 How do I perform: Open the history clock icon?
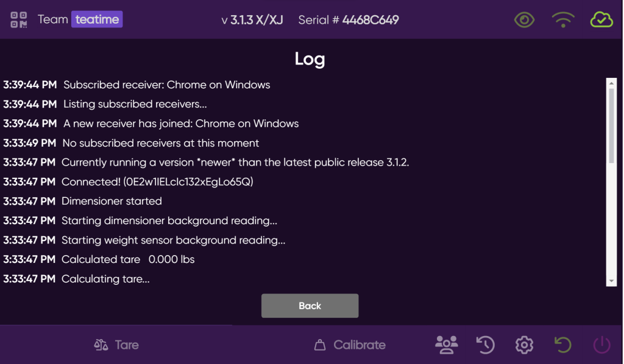pos(485,345)
